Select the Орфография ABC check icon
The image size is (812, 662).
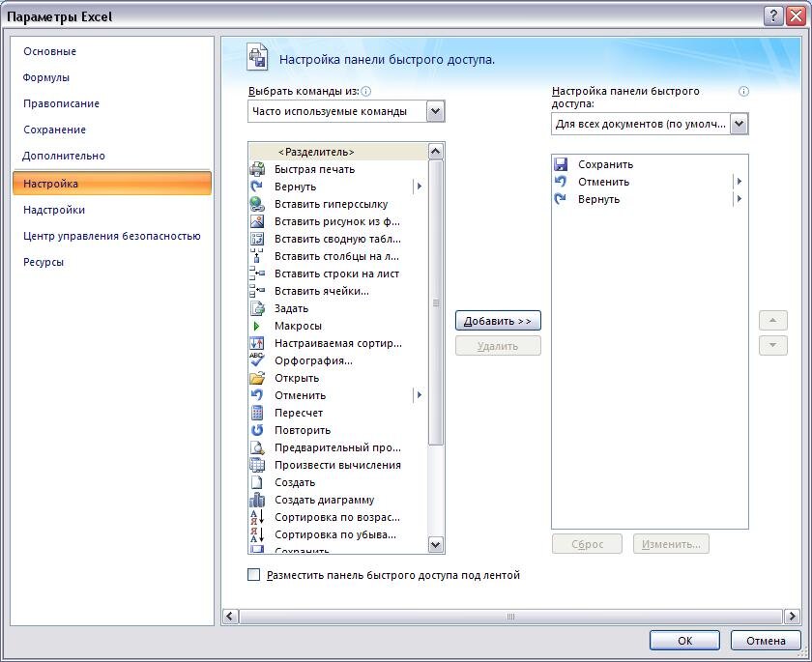click(x=257, y=360)
